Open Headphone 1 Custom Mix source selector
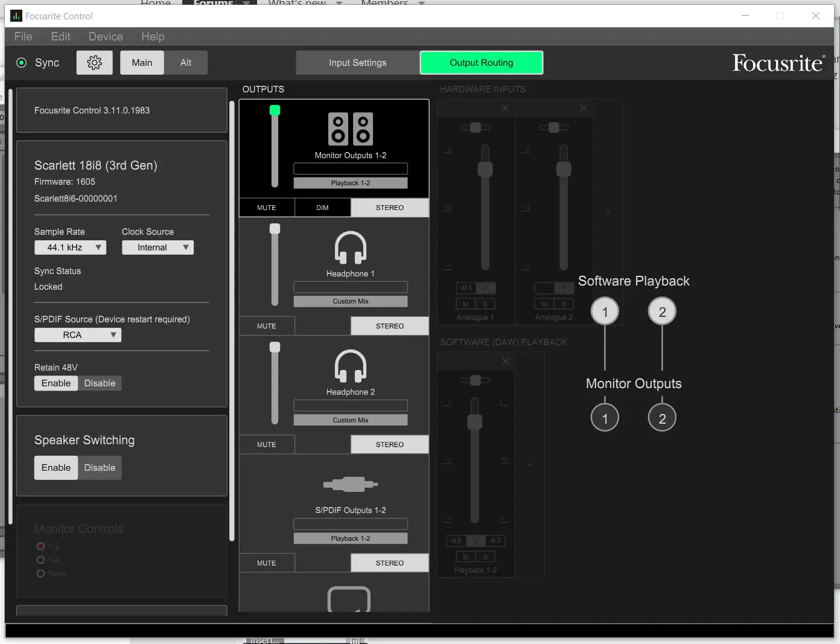 [x=351, y=301]
